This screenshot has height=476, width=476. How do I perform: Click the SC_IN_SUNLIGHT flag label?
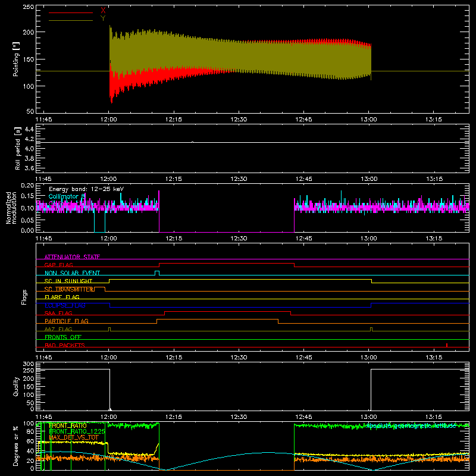coord(68,281)
